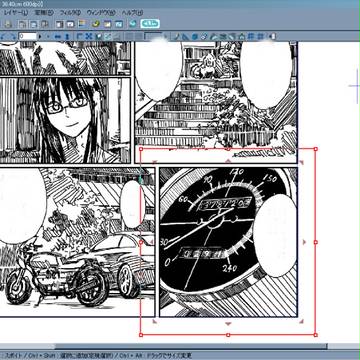This screenshot has width=360, height=360.
Task: Click the top-right red selection handle
Action: click(316, 149)
